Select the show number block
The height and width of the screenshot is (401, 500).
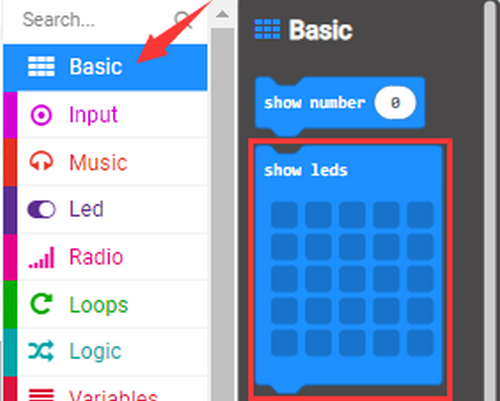(340, 103)
